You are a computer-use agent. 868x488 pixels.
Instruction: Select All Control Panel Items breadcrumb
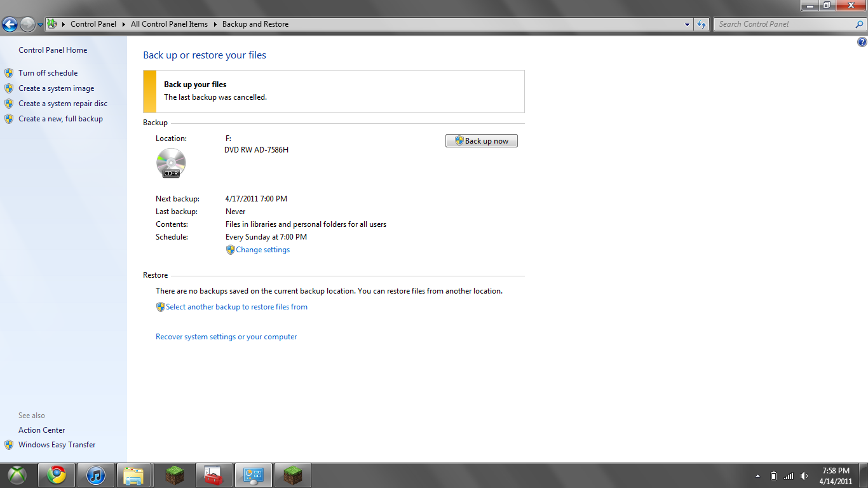point(169,24)
